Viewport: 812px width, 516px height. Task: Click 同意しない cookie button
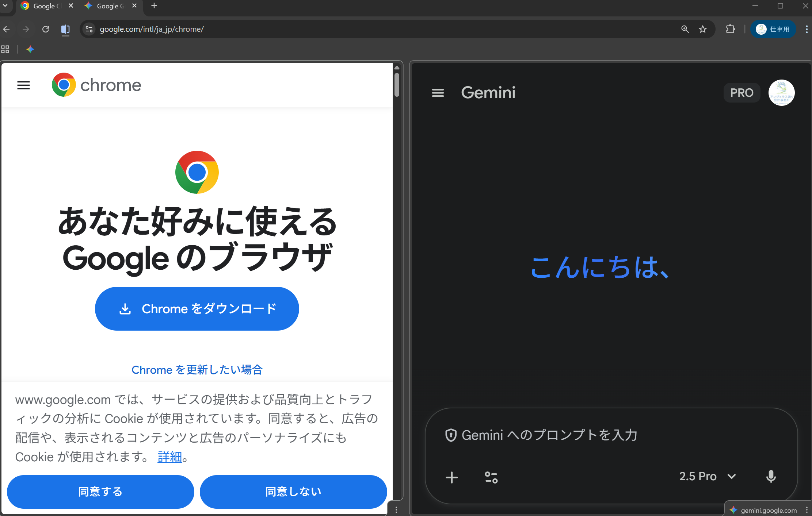(293, 492)
